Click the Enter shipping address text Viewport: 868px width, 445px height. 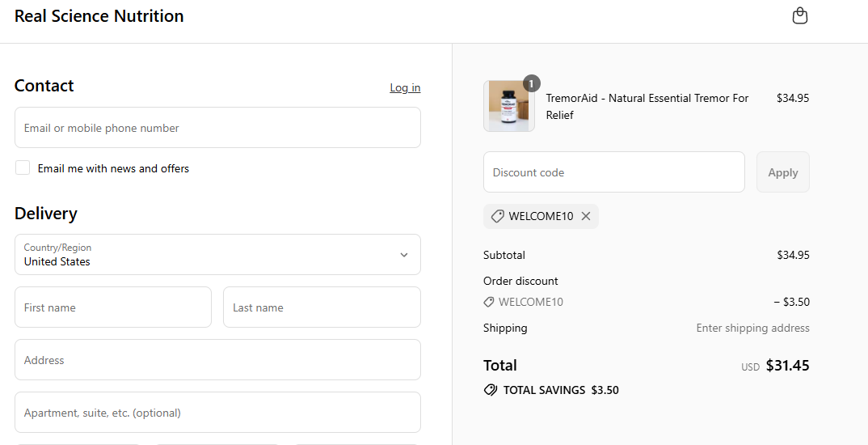(x=753, y=328)
